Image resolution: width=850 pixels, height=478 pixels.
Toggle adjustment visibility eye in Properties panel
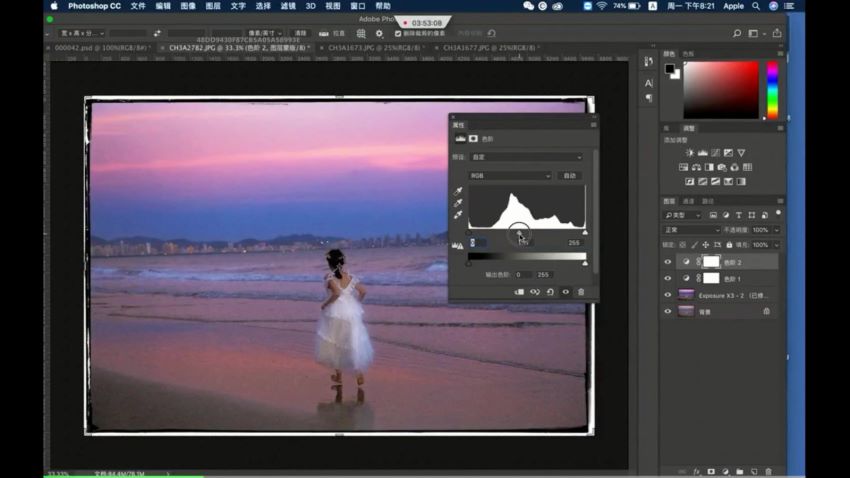coord(565,292)
